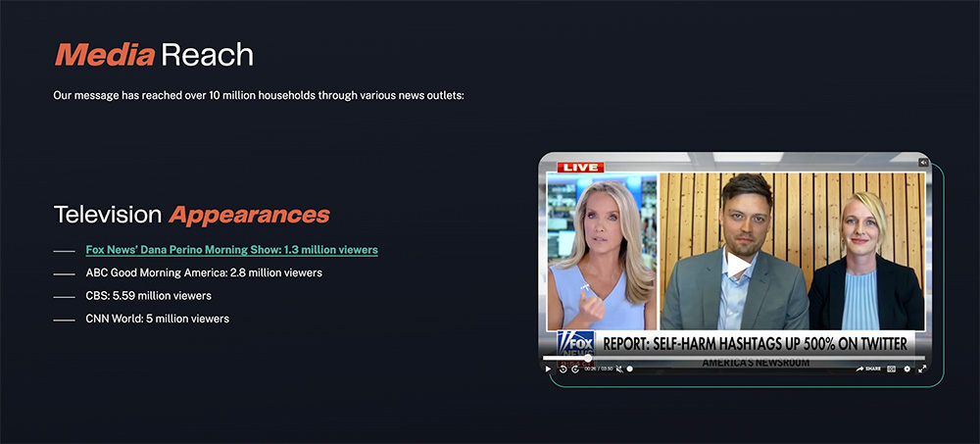Screen dimensions: 980x444
Task: Open video settings with the gear icon
Action: (x=906, y=369)
